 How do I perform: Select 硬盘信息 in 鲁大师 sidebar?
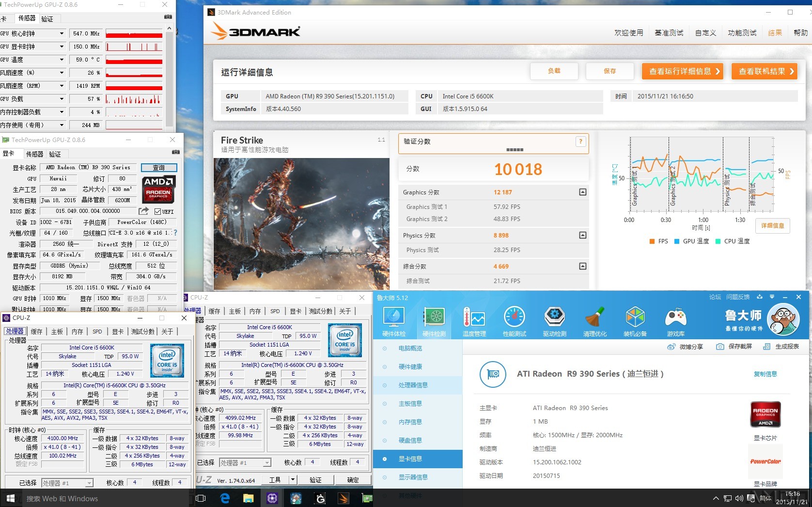tap(418, 441)
